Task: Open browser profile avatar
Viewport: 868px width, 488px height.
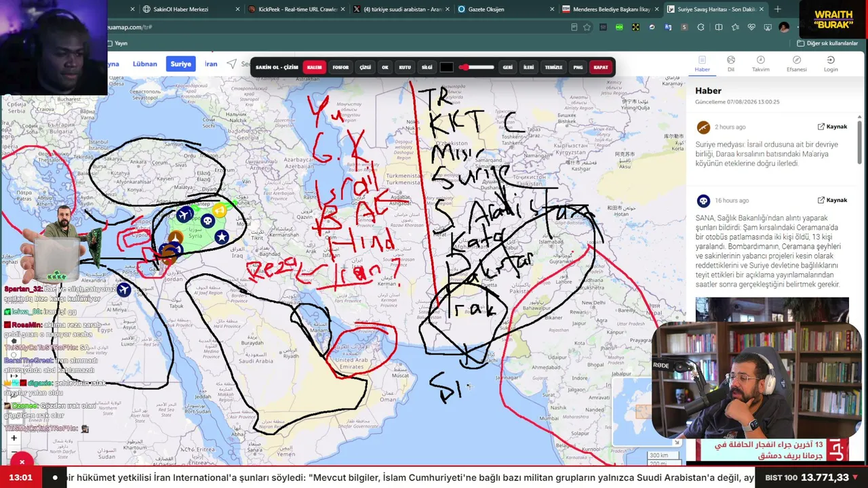Action: [784, 27]
